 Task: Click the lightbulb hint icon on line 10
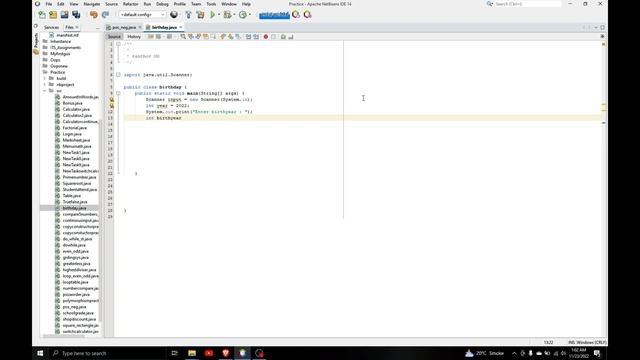click(111, 99)
